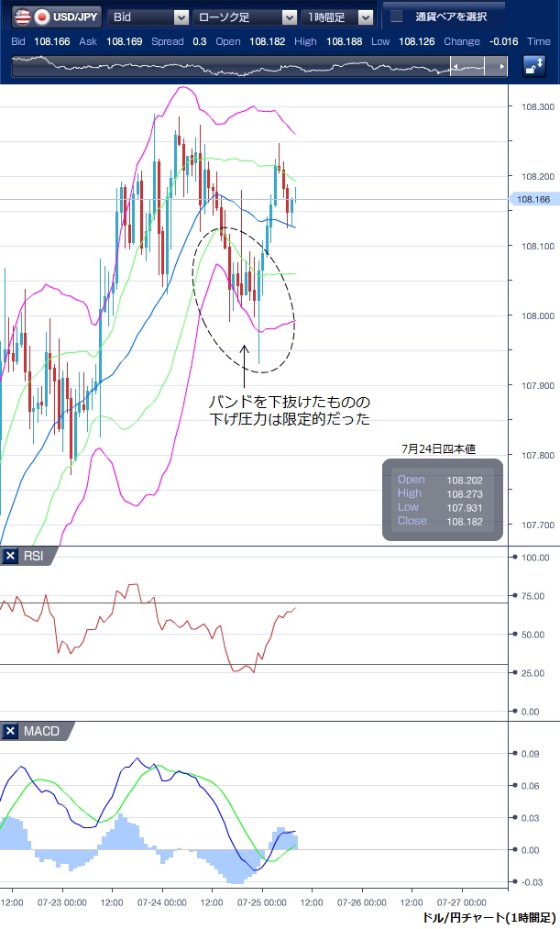Enable the 通貨ペアを選択 checkbox
This screenshot has width=560, height=929.
pyautogui.click(x=396, y=17)
